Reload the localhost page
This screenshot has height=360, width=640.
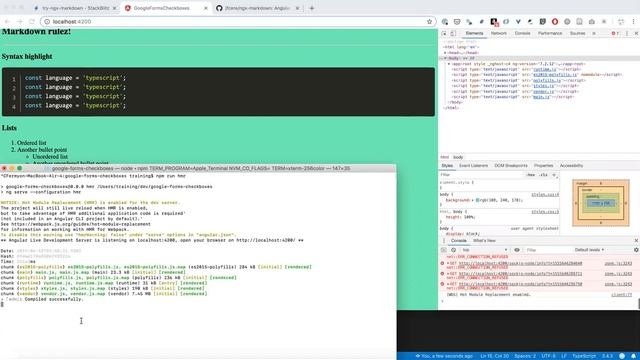[32, 22]
